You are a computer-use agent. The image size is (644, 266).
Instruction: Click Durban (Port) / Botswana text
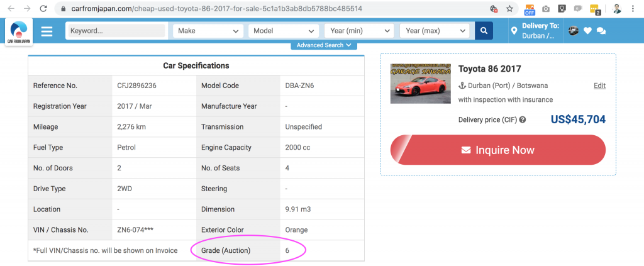click(x=508, y=86)
